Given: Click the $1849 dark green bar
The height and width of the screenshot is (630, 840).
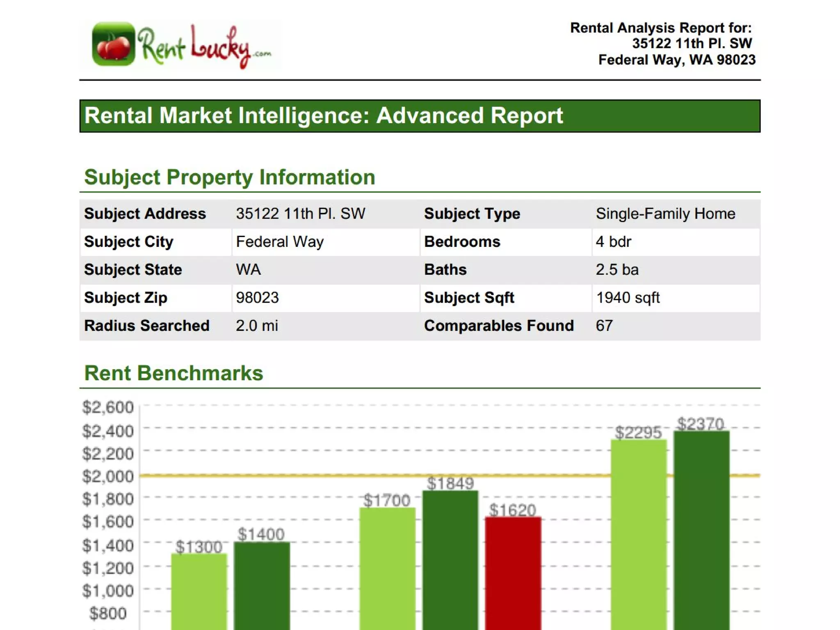Looking at the screenshot, I should [450, 560].
